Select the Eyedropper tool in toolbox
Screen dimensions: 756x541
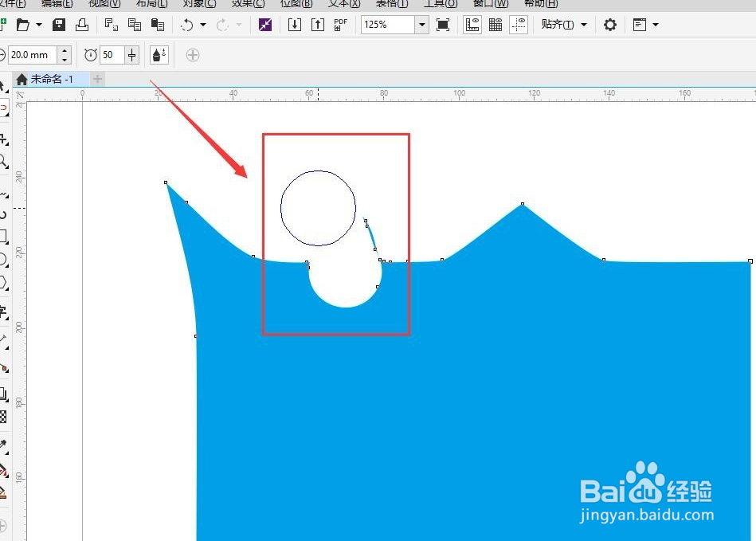(3, 446)
